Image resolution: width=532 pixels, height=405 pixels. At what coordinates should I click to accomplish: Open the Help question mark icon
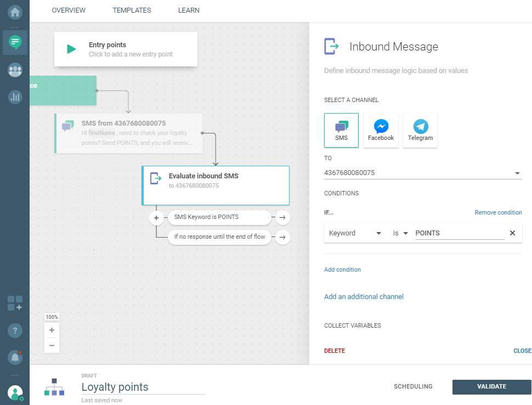tap(15, 331)
